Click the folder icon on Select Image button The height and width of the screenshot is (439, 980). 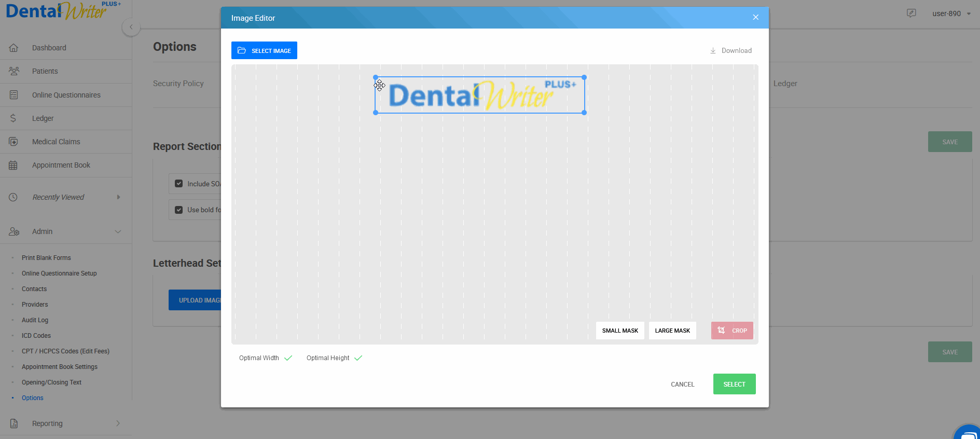tap(242, 50)
